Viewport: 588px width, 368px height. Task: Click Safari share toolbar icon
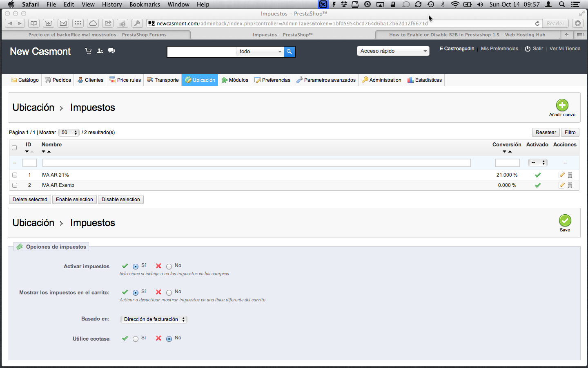pos(108,23)
